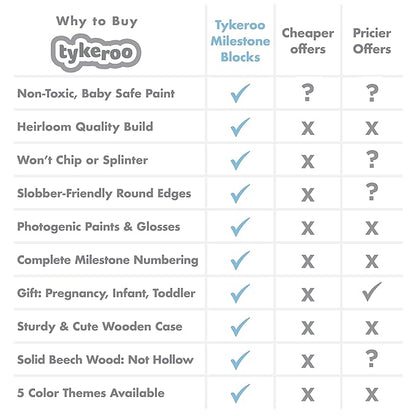Click Cheaper offers X for Sturdy Wooden Case
This screenshot has height=416, width=416.
tap(308, 328)
